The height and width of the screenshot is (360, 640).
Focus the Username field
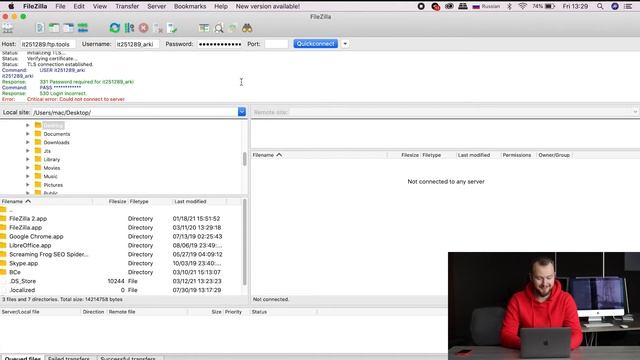point(138,44)
